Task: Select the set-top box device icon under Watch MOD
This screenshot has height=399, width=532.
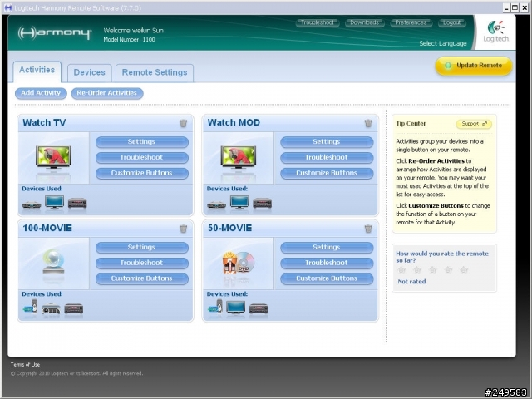Action: [216, 204]
